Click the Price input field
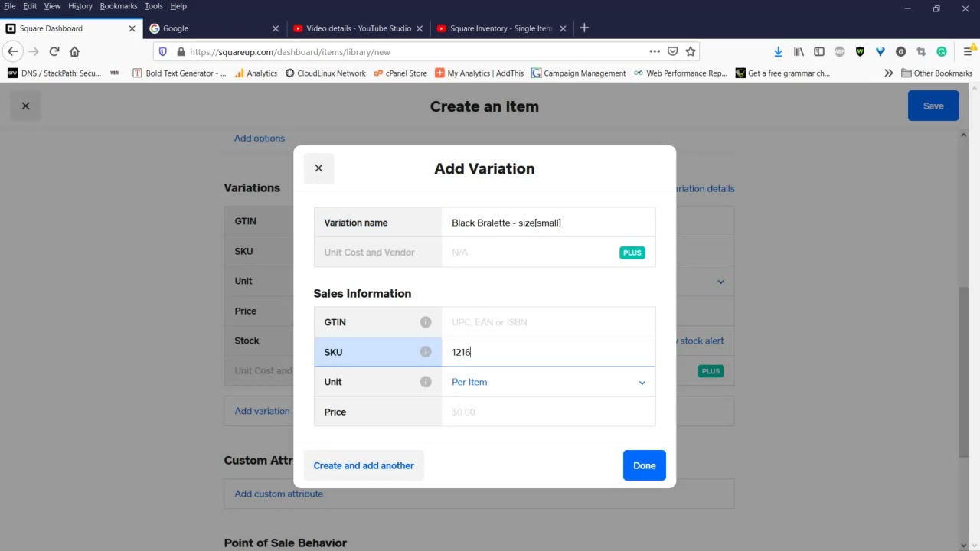This screenshot has width=980, height=551. pos(548,412)
